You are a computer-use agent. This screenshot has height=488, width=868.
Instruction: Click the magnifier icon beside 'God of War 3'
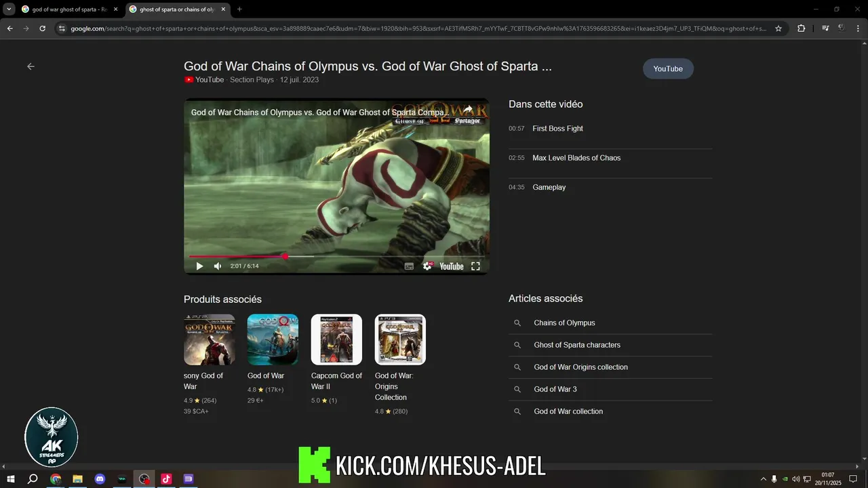pyautogui.click(x=517, y=389)
